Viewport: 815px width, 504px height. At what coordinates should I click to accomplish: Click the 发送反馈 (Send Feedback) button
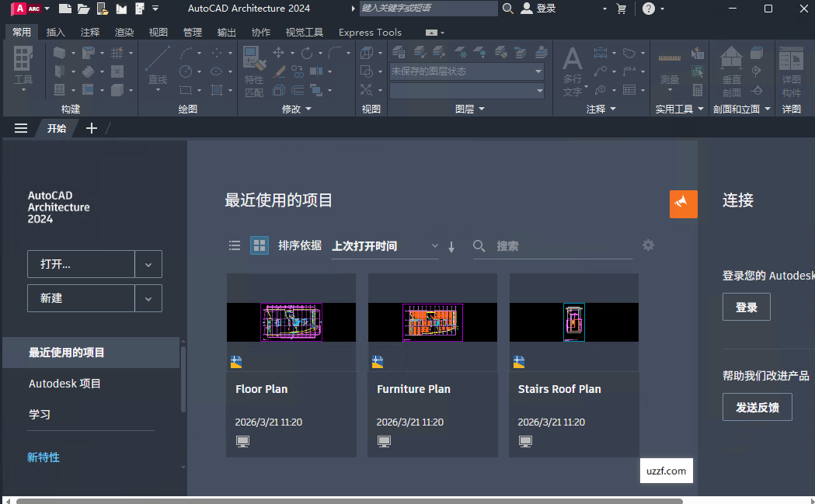click(x=757, y=406)
